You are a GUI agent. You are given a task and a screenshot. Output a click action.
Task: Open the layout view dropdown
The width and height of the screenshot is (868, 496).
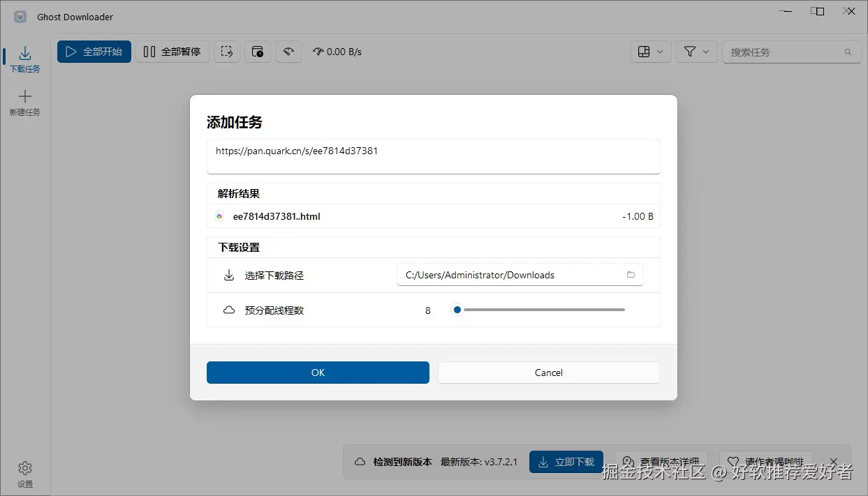click(x=651, y=52)
